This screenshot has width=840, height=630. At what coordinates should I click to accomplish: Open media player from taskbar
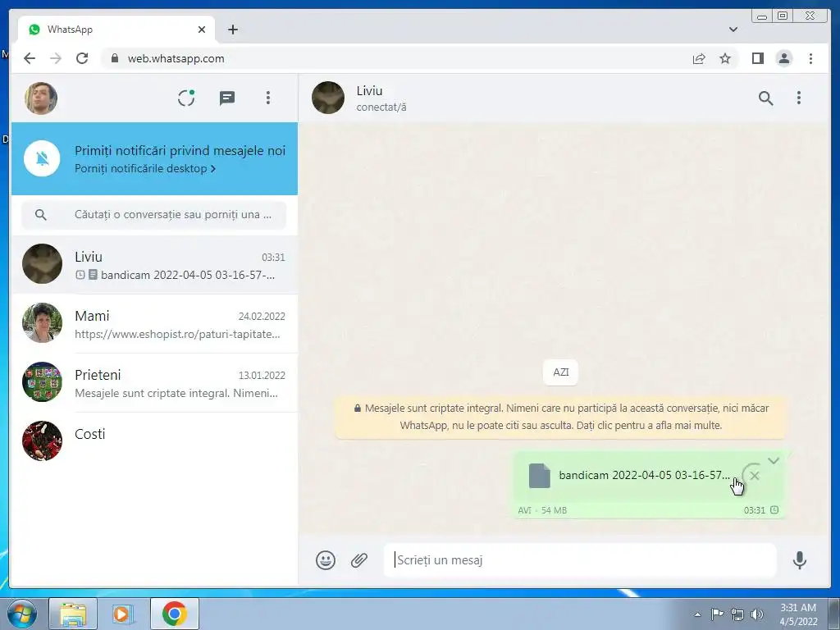123,614
